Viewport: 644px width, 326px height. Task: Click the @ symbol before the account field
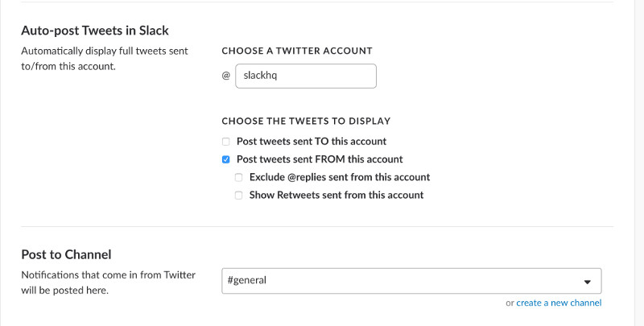tap(226, 76)
